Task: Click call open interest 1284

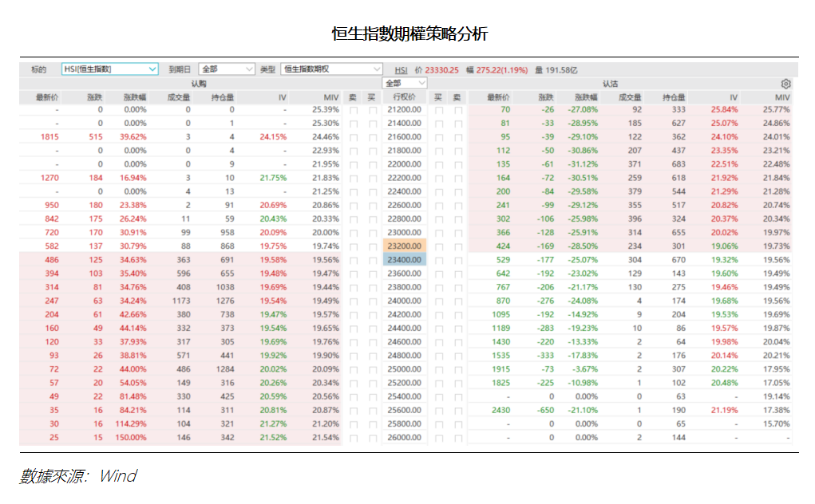Action: pos(224,369)
